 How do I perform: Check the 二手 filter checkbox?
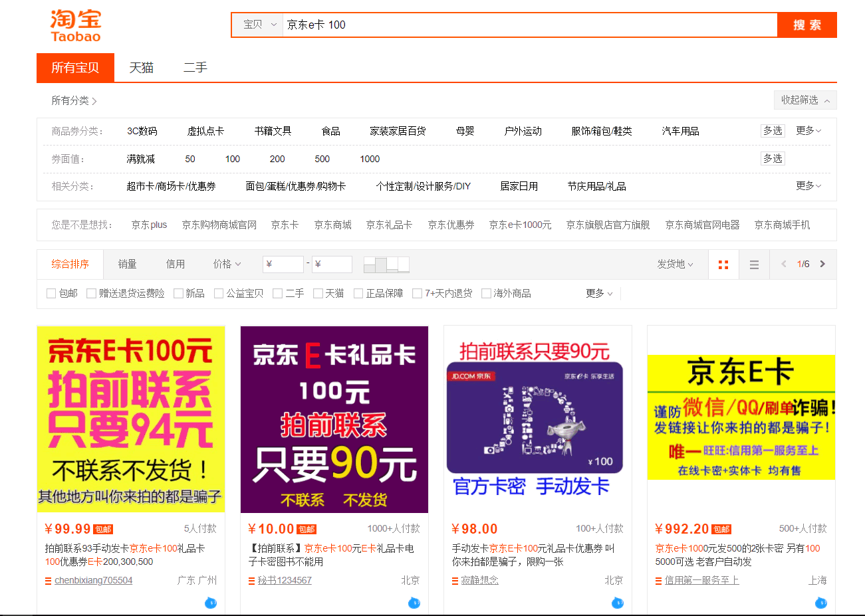tap(278, 294)
